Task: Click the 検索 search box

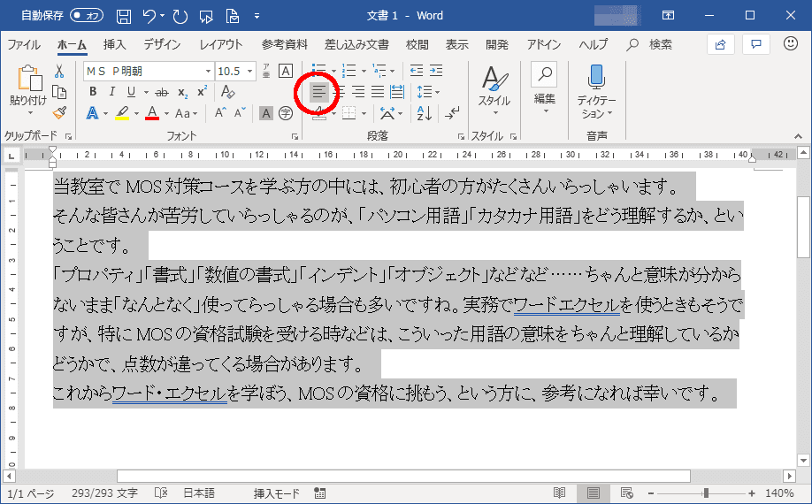Action: click(x=649, y=44)
